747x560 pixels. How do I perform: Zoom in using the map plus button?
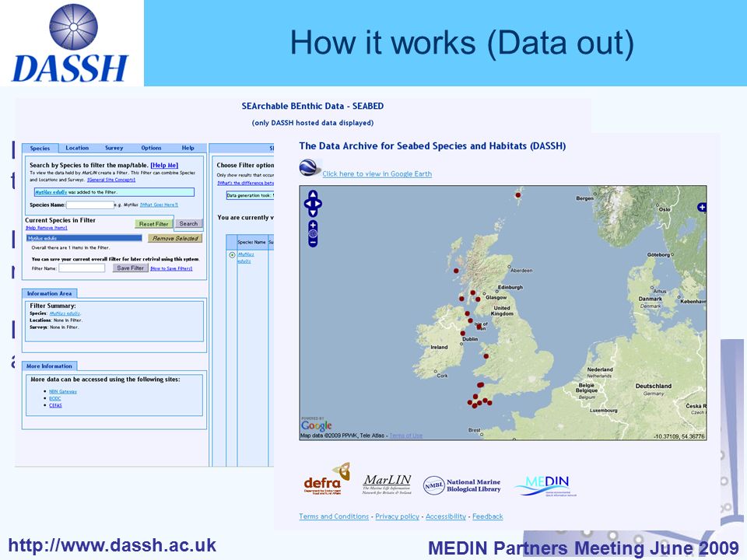coord(313,225)
